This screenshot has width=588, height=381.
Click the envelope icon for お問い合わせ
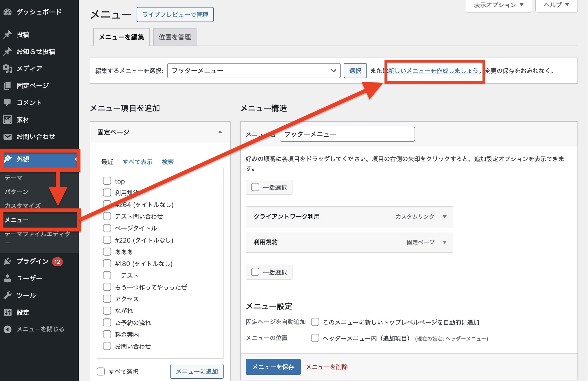pos(8,136)
